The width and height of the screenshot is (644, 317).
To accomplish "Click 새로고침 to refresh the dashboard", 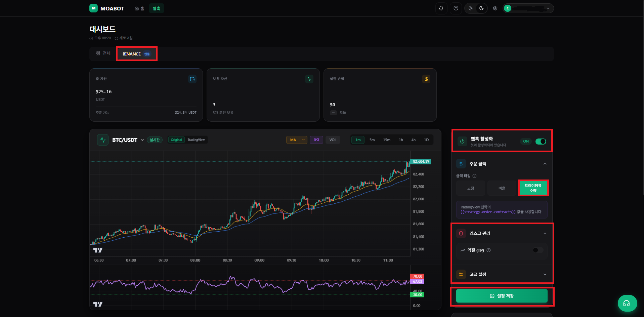I will click(x=124, y=38).
